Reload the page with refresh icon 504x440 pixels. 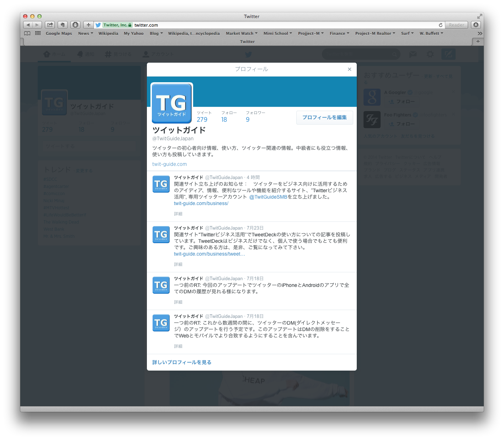(x=441, y=25)
